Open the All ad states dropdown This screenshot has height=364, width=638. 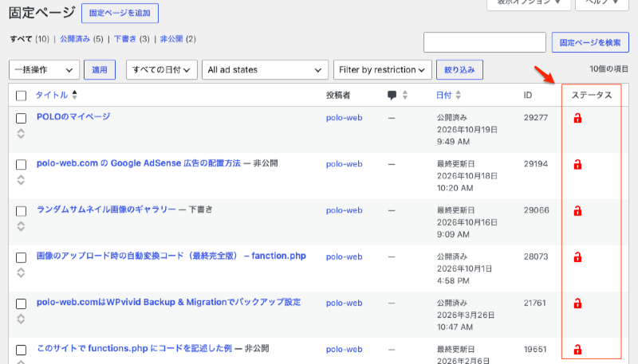265,70
